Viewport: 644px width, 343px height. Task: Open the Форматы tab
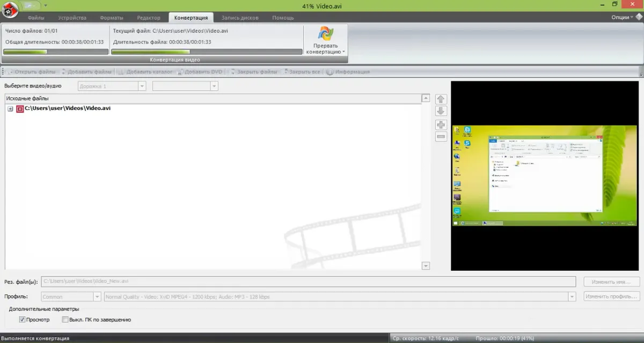click(x=112, y=18)
